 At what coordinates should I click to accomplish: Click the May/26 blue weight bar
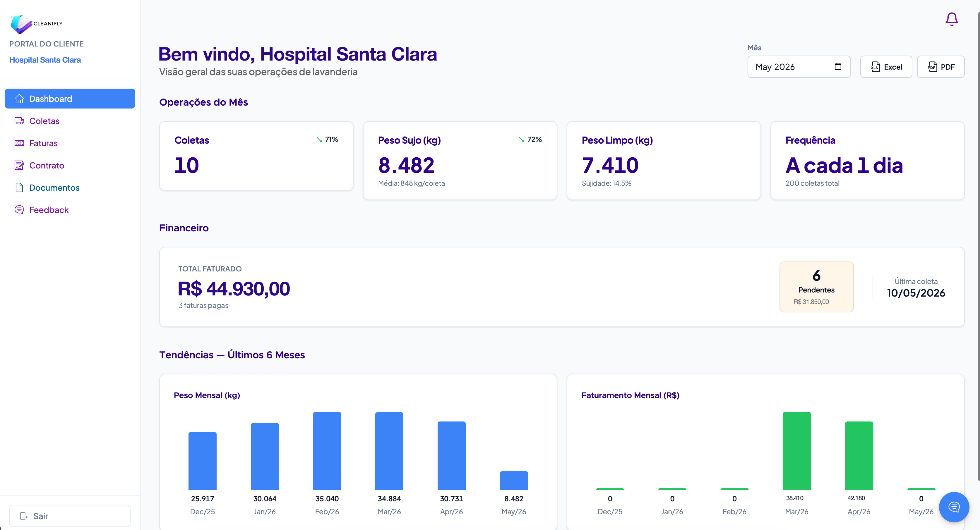coord(514,481)
